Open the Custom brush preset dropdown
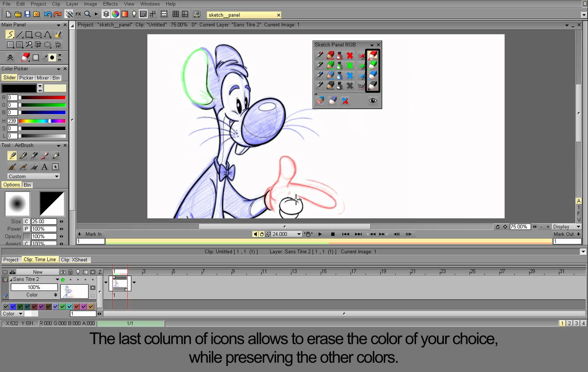The width and height of the screenshot is (588, 372). click(34, 176)
